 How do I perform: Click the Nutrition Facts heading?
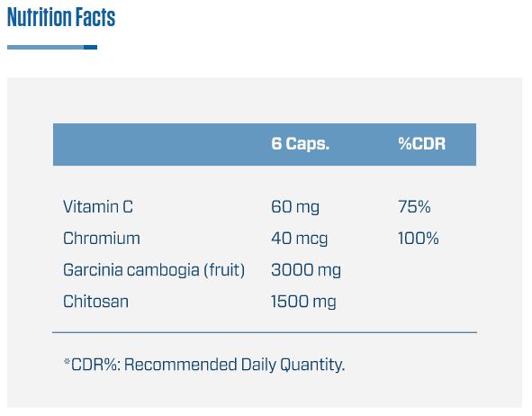61,17
